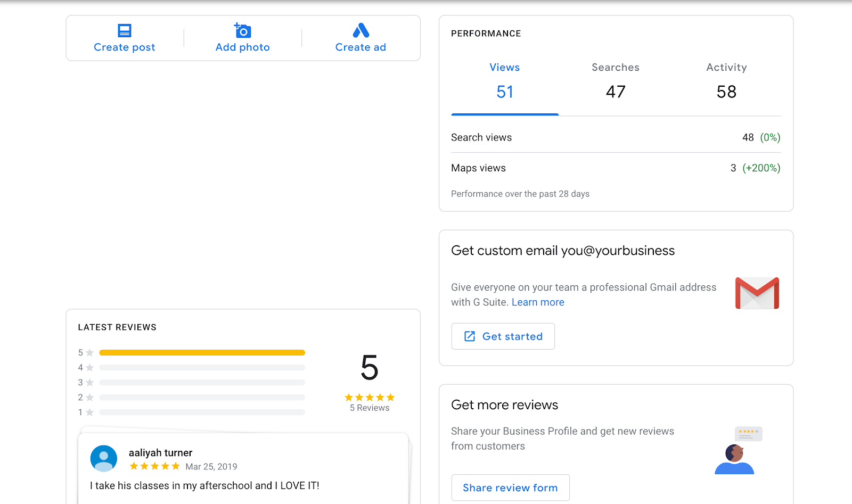Click the PERFORMANCE card heading

click(x=486, y=34)
